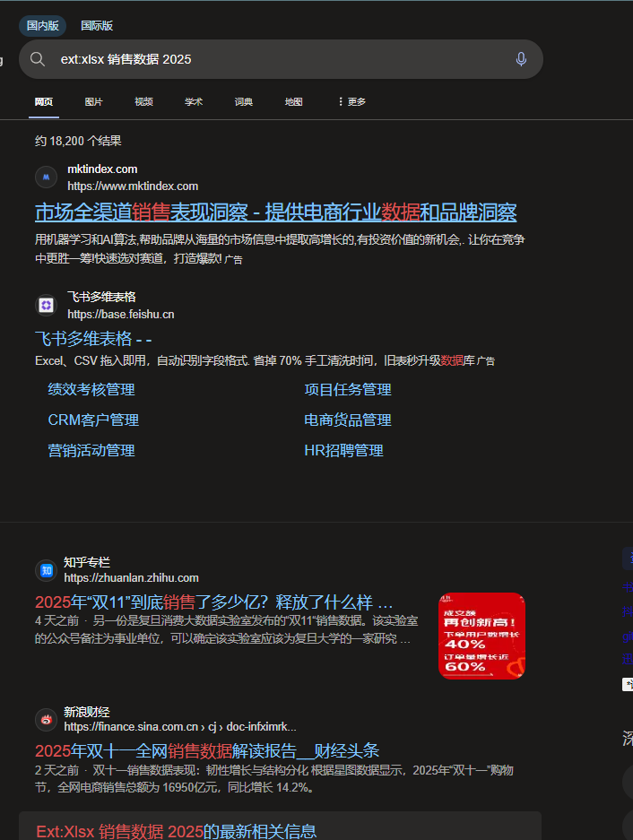
Task: Click the Feishu base site favicon
Action: click(x=46, y=306)
